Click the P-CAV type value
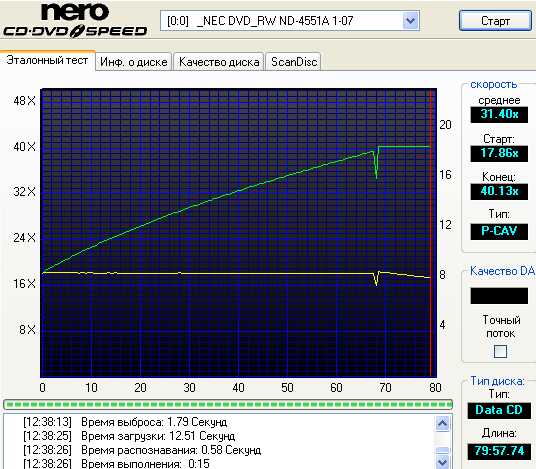The width and height of the screenshot is (536, 469). [499, 231]
